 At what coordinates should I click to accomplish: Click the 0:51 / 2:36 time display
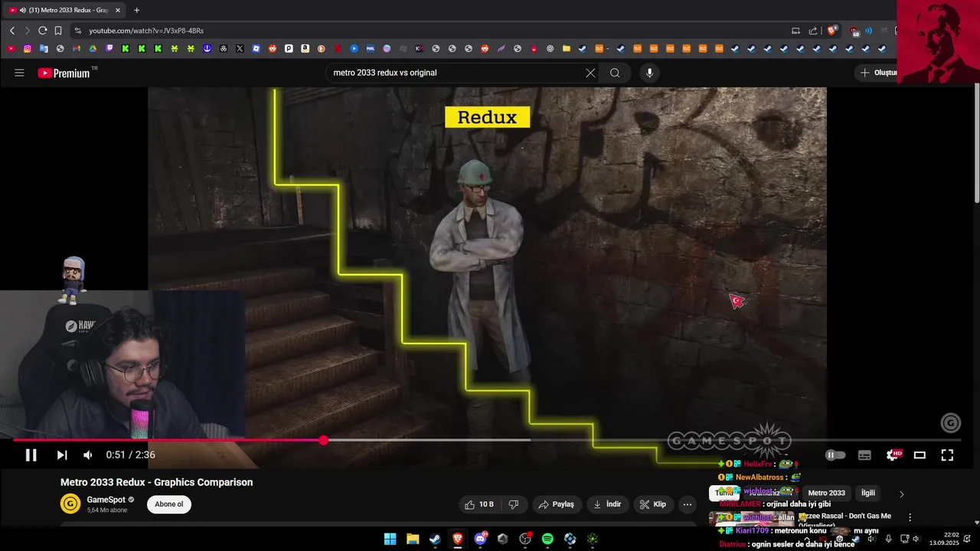(130, 455)
